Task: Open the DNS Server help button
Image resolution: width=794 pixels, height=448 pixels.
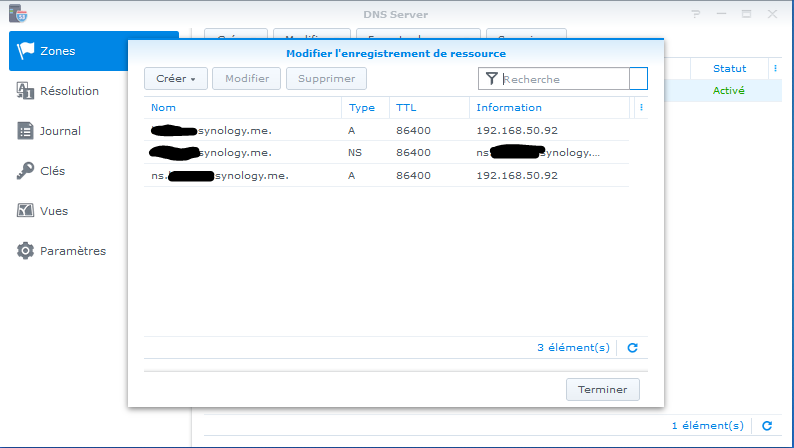Action: [696, 14]
